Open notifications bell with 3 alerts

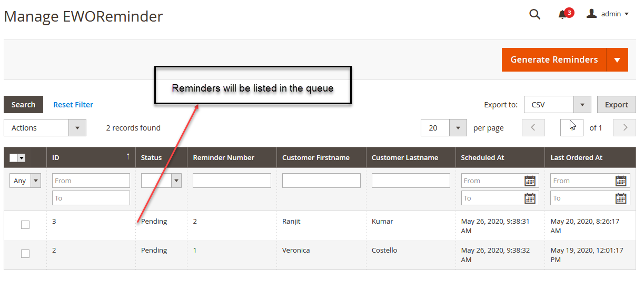coord(565,14)
